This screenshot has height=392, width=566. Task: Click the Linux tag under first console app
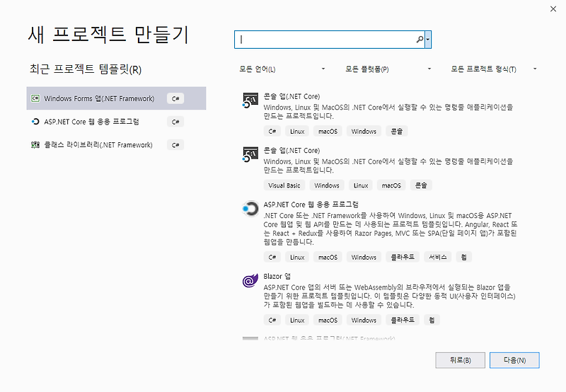point(297,132)
